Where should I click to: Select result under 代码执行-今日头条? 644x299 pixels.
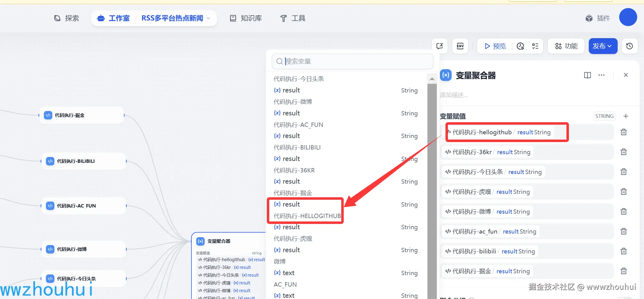pos(346,90)
